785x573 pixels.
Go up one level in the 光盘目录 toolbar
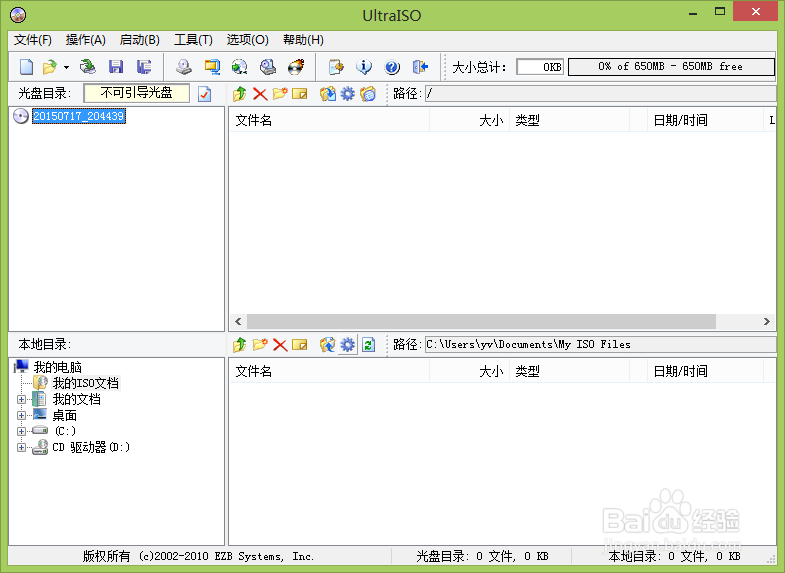[x=240, y=94]
